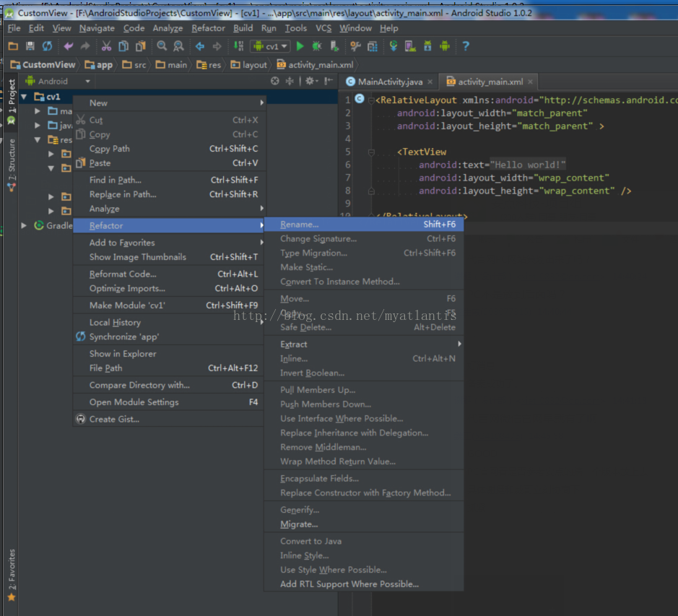This screenshot has height=616, width=678.
Task: Click Sync Project with Gradle icon
Action: point(394,45)
